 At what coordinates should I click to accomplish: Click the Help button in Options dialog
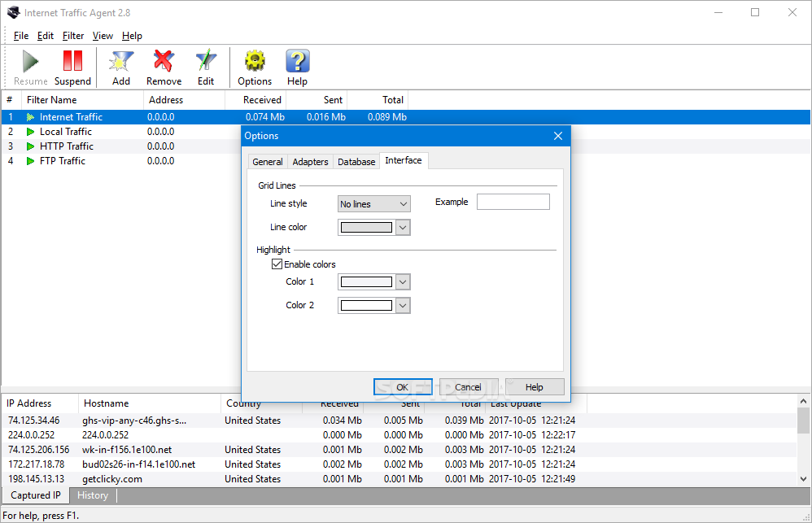[535, 387]
